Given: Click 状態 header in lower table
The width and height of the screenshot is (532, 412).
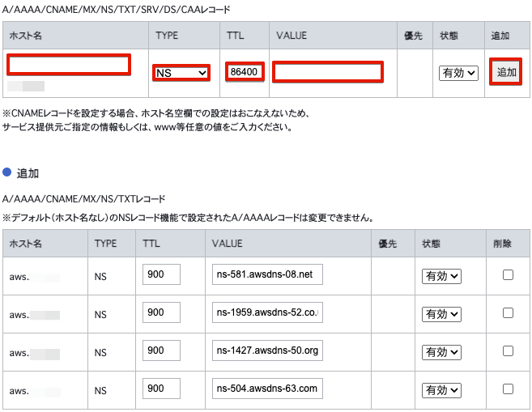Looking at the screenshot, I should [x=431, y=244].
